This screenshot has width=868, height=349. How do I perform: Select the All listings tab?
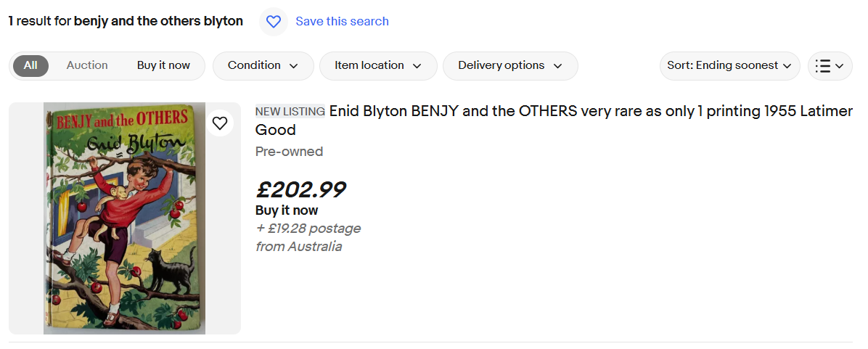click(x=30, y=65)
